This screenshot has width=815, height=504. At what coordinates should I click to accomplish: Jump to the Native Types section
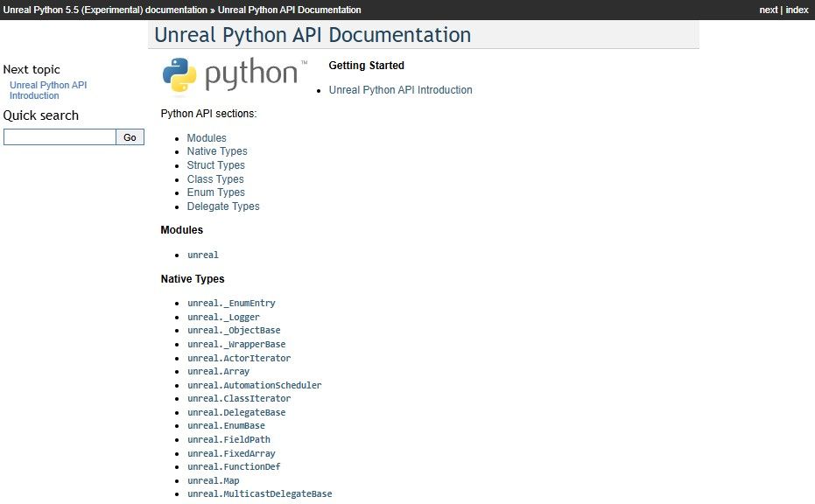click(x=217, y=151)
